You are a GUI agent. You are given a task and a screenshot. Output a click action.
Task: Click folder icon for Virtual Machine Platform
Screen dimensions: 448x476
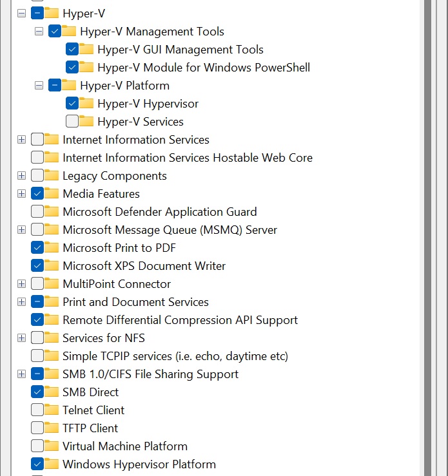(x=52, y=446)
